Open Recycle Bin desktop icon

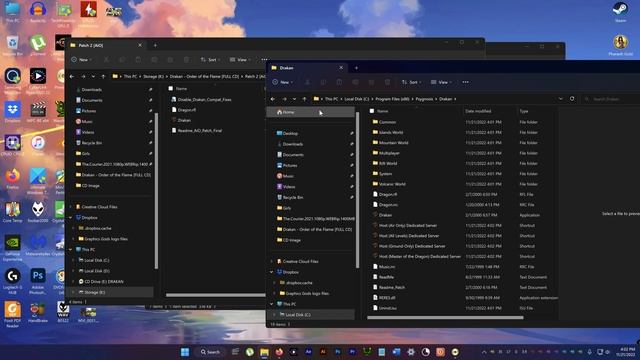point(12,45)
